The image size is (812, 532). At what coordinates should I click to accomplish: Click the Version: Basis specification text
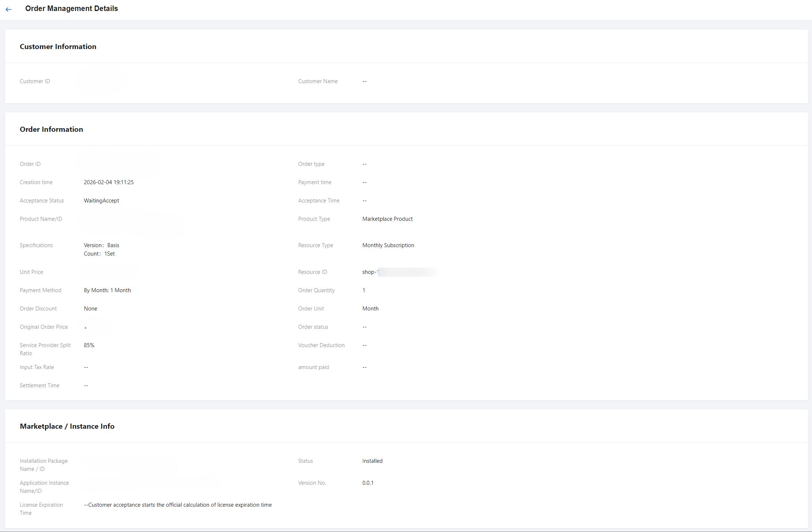click(101, 245)
